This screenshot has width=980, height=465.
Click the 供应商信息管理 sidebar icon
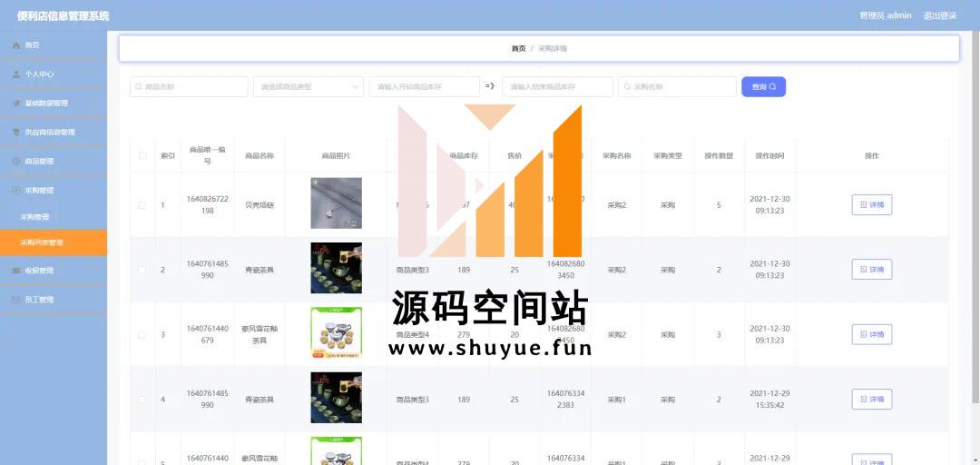[17, 132]
